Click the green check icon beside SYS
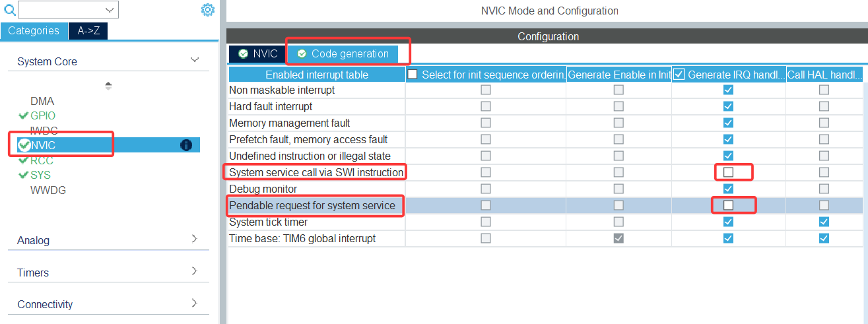The image size is (868, 324). 24,175
